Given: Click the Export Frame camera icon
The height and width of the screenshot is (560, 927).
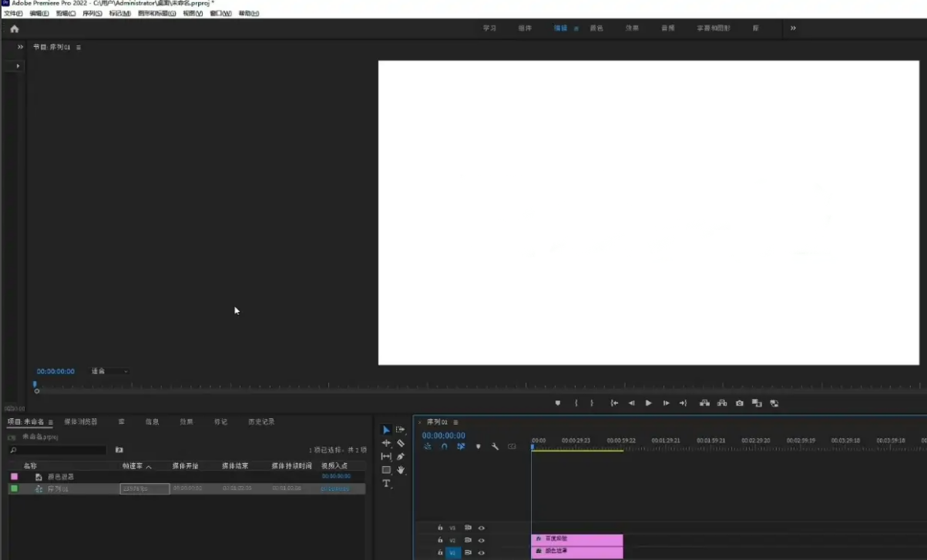Looking at the screenshot, I should pyautogui.click(x=740, y=403).
